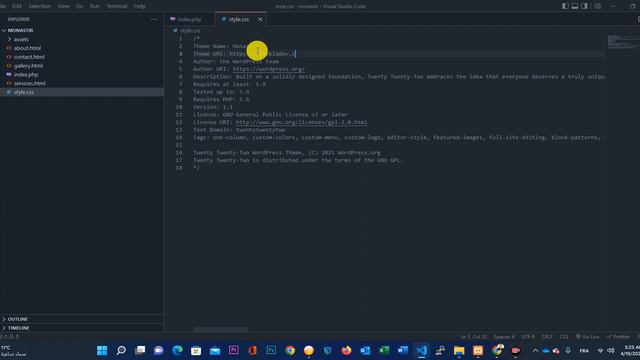The height and width of the screenshot is (360, 640).
Task: Open Microsoft Edge from taskbar
Action: (177, 350)
